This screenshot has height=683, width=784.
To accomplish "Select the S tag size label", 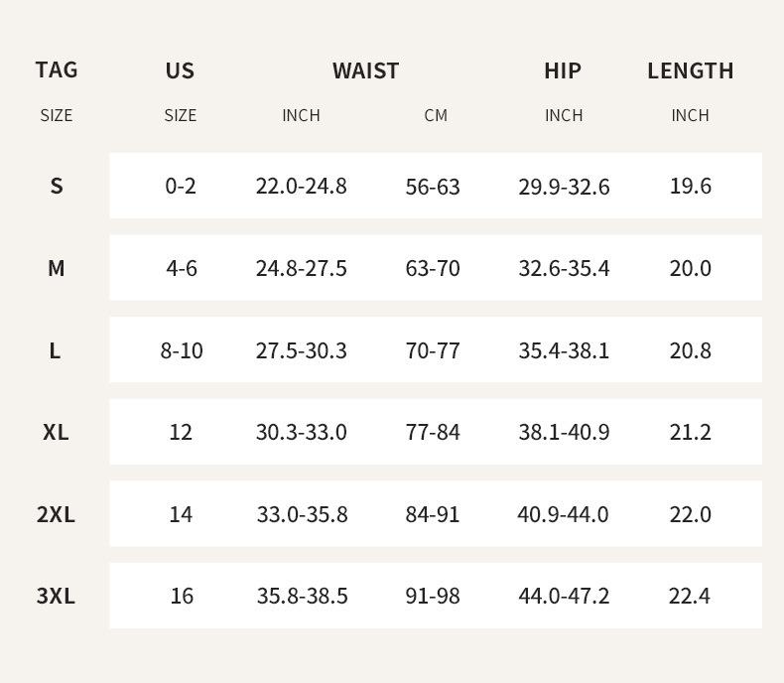I will coord(57,186).
